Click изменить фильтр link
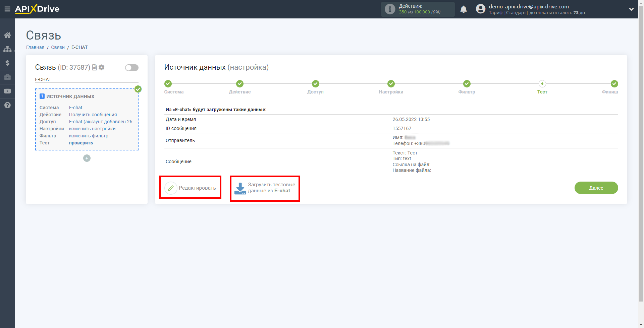Image resolution: width=644 pixels, height=328 pixels. tap(89, 136)
